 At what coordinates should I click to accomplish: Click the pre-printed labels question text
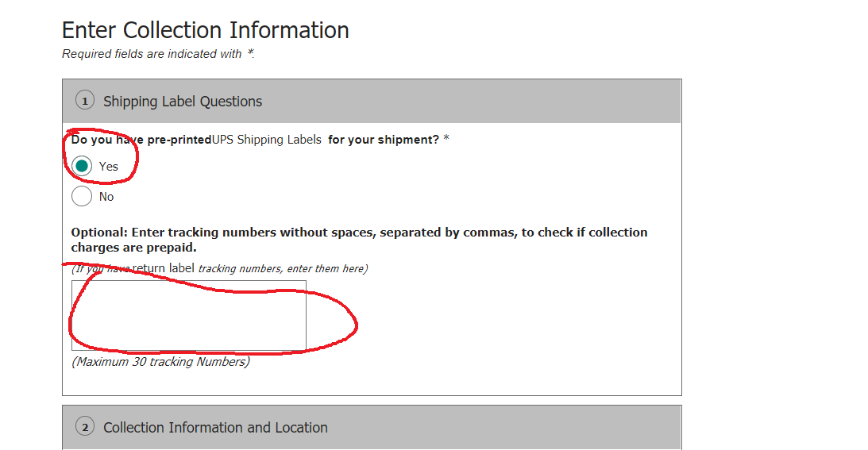(141, 140)
